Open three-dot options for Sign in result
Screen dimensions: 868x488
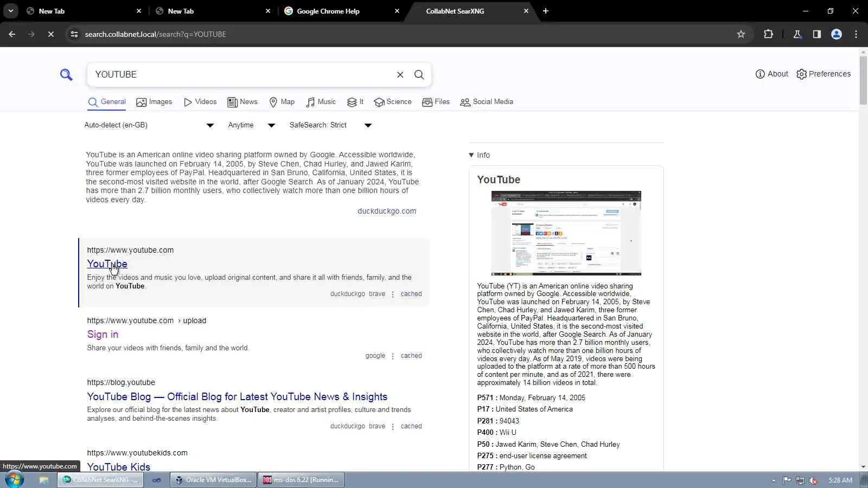pos(393,356)
